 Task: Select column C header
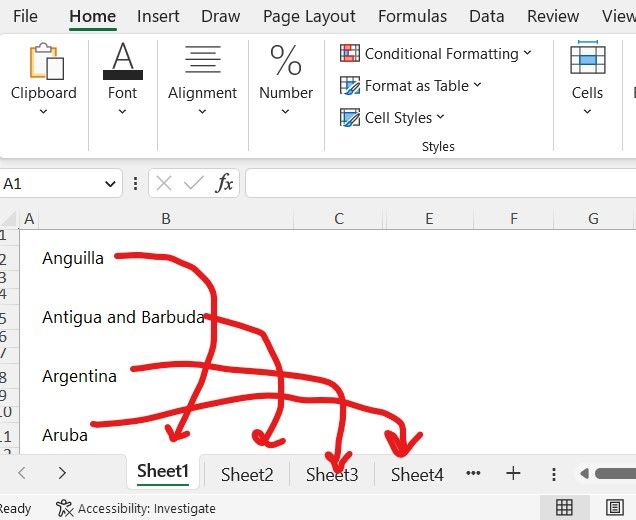(x=339, y=219)
